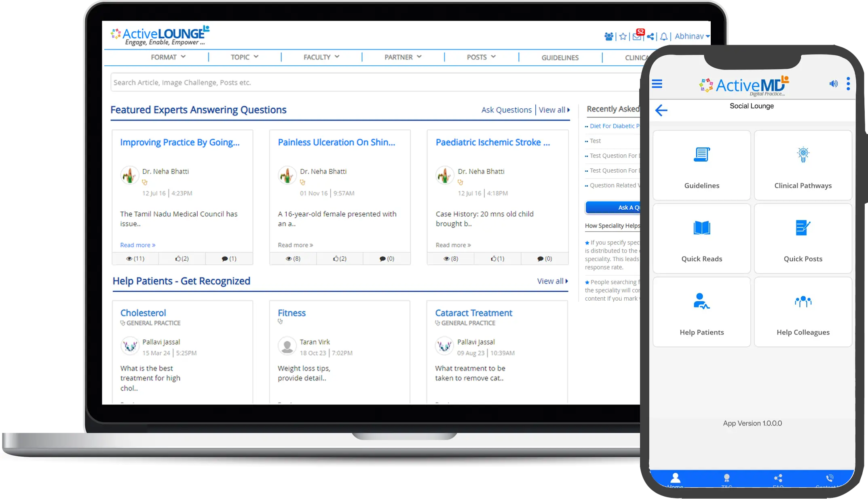Image resolution: width=868 pixels, height=499 pixels.
Task: Go back with the arrow icon
Action: click(x=661, y=110)
